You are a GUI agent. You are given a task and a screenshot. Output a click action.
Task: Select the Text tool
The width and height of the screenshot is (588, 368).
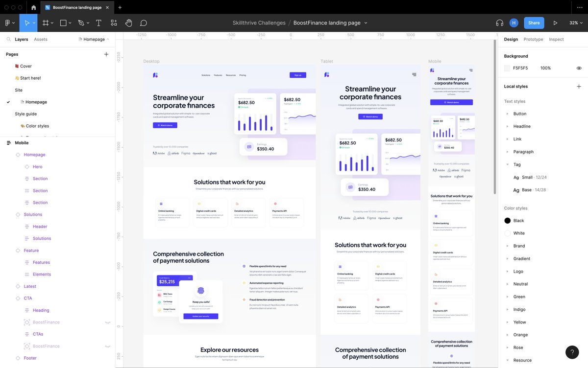(98, 23)
